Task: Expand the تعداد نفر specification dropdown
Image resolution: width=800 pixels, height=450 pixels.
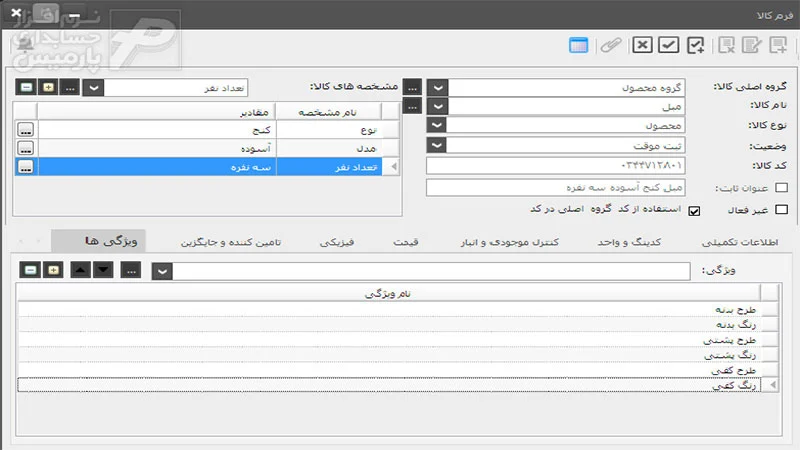Action: (93, 87)
